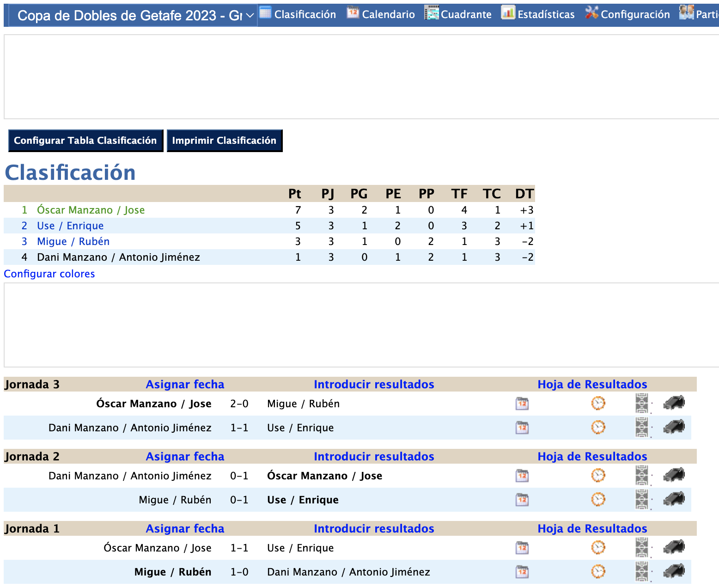Click whistle icon for Migue vs Use match

[x=674, y=500]
